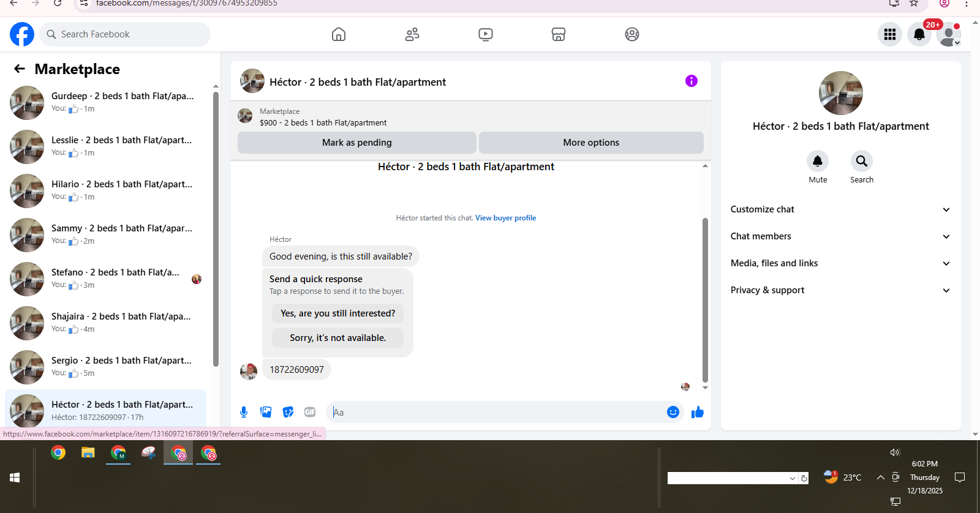Click the sender avatar beside the phone number message
980x513 pixels.
249,371
